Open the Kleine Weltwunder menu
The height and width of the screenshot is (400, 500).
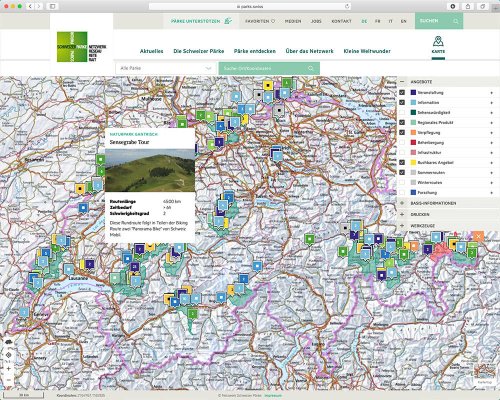[367, 51]
